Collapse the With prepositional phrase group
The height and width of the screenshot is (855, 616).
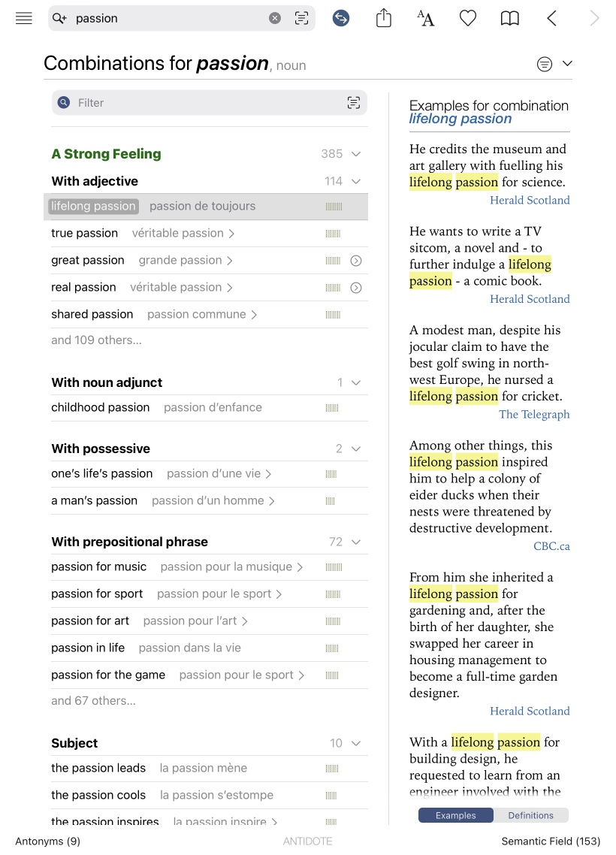click(x=356, y=542)
